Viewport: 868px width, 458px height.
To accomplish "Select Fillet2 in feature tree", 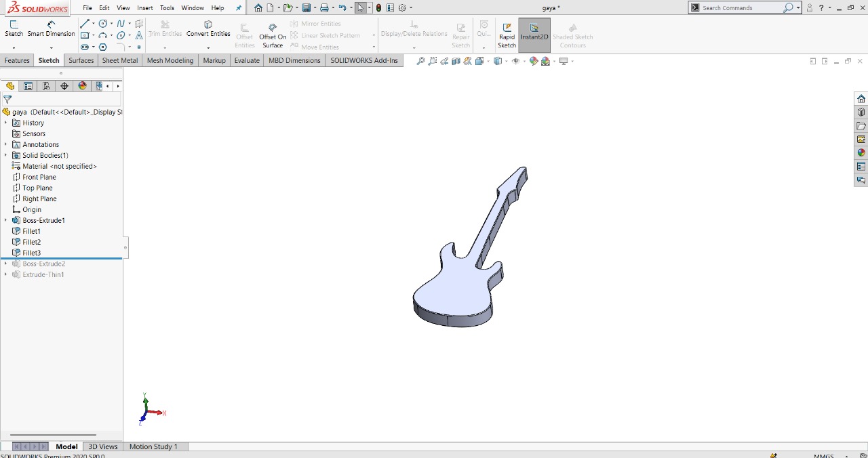I will coord(31,242).
